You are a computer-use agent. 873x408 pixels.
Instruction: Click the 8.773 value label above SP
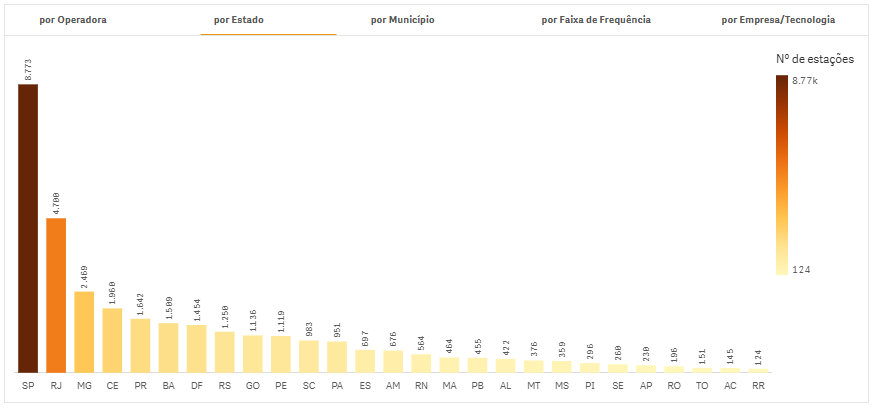pos(29,69)
